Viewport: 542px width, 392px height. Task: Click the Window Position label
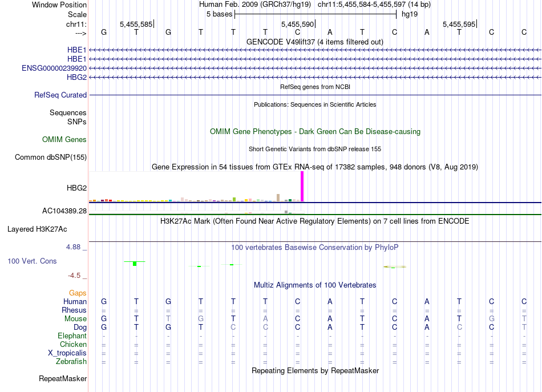[x=59, y=5]
